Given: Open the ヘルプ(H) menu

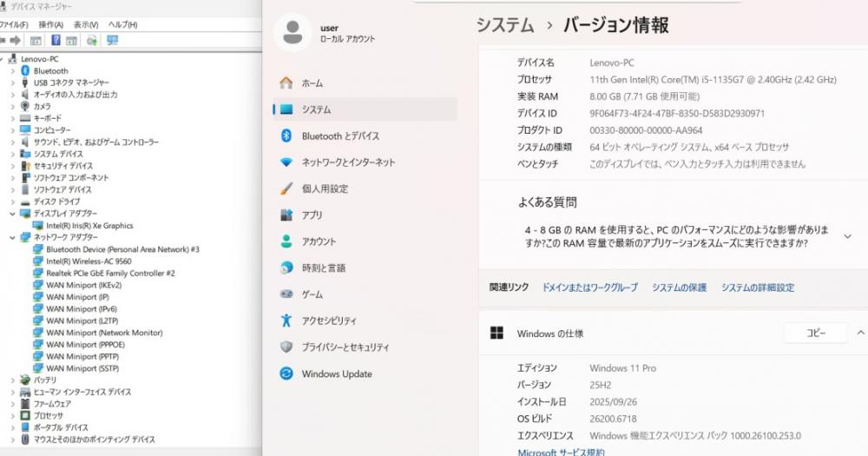Looking at the screenshot, I should tap(123, 24).
